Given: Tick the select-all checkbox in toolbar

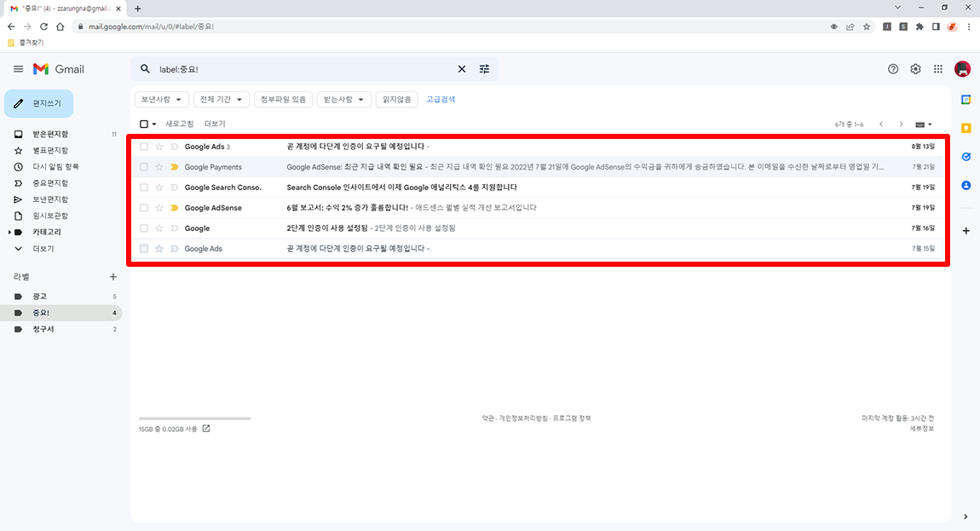Looking at the screenshot, I should pos(144,124).
